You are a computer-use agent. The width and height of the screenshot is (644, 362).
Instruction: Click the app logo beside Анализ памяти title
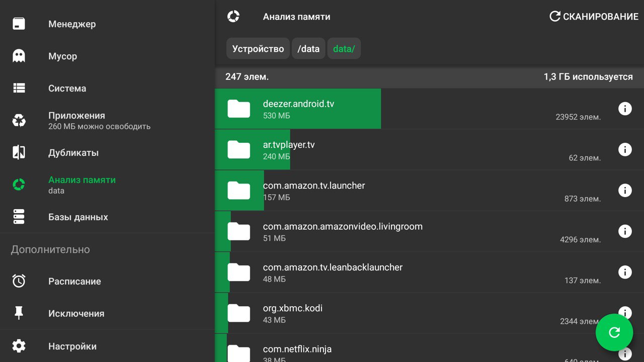tap(233, 17)
